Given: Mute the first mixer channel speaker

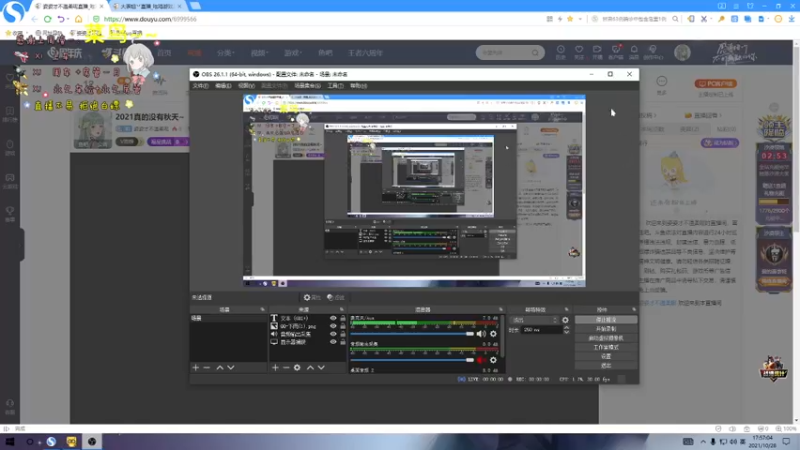Looking at the screenshot, I should 481,334.
